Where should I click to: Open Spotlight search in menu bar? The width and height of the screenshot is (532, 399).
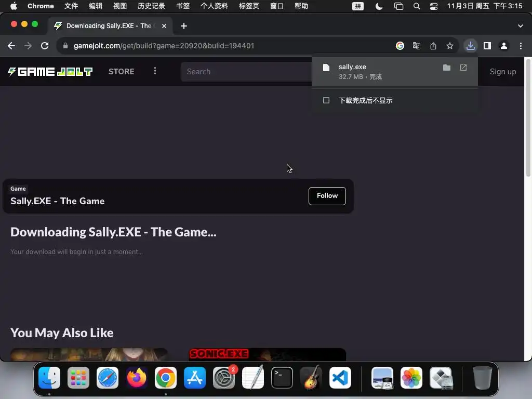click(x=417, y=6)
